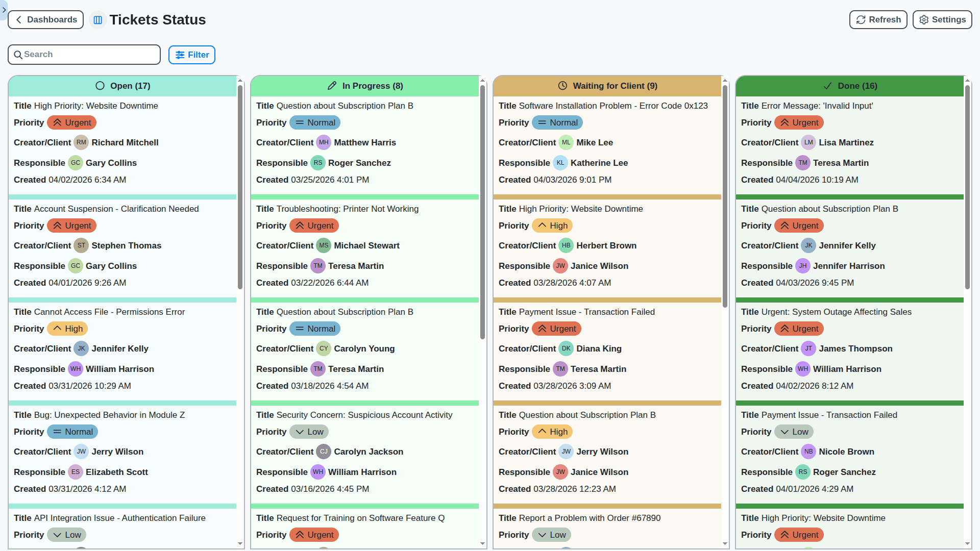
Task: Click the checkmark icon on the Done column header
Action: pos(827,86)
